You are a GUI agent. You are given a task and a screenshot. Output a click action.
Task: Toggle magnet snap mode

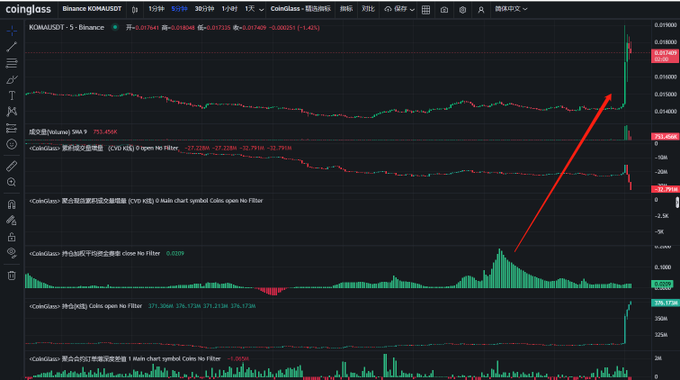(x=12, y=204)
